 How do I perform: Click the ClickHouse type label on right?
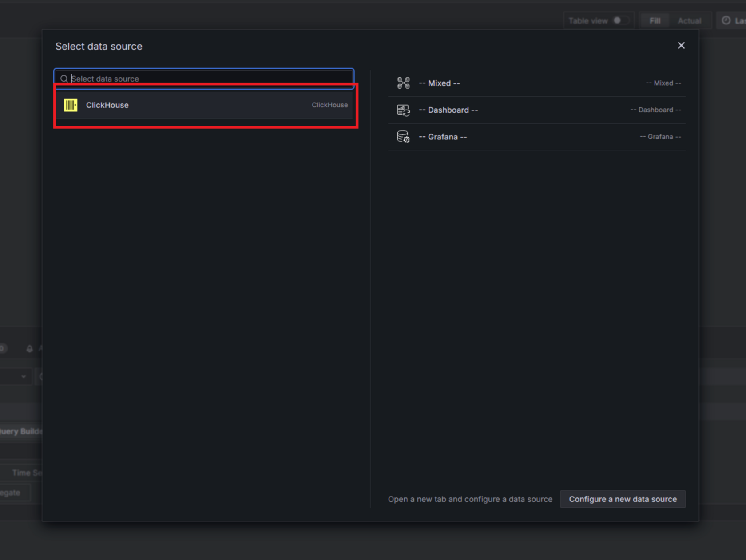pos(329,105)
